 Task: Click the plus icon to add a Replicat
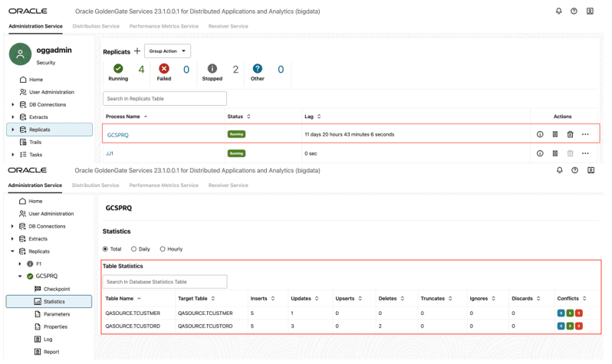coord(137,51)
